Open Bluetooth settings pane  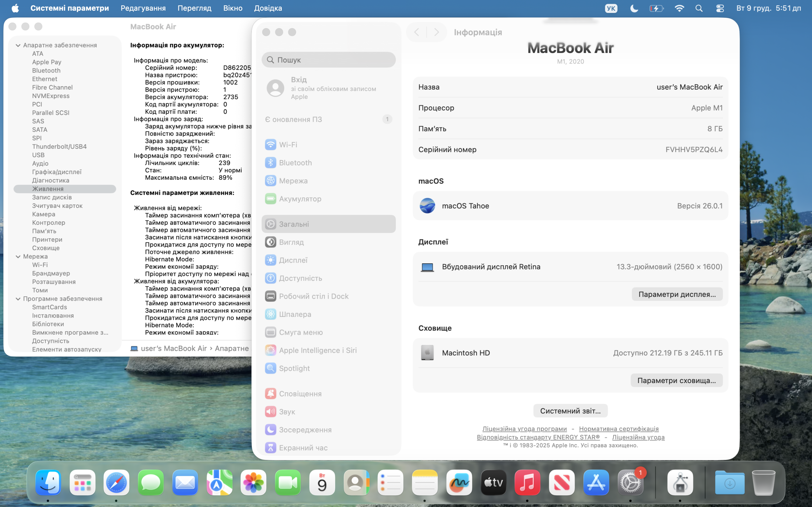click(295, 163)
